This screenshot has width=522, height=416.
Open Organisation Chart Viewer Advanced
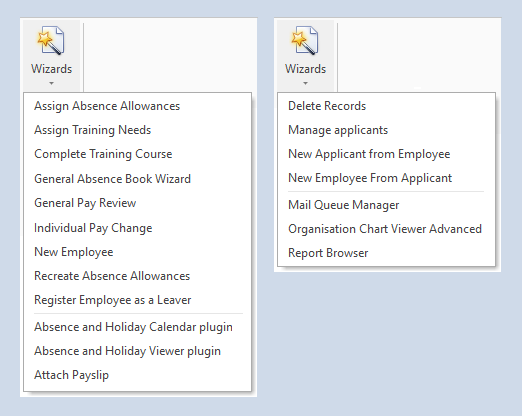point(386,229)
